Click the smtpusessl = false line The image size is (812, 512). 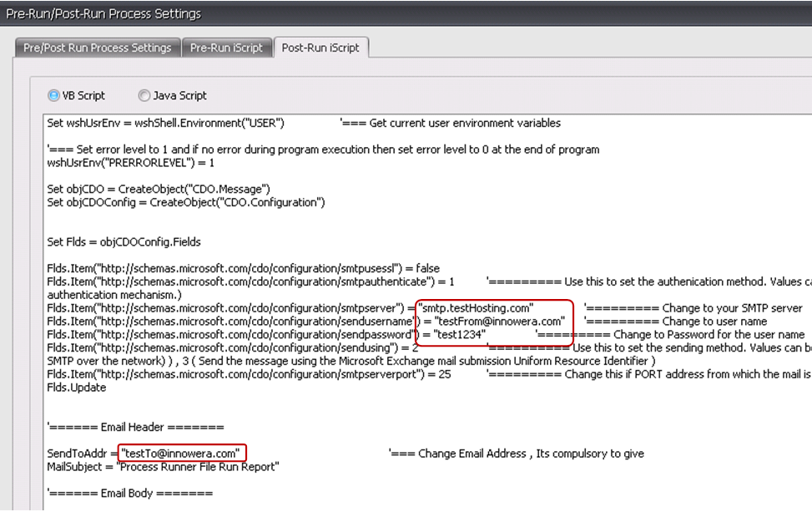pos(243,268)
